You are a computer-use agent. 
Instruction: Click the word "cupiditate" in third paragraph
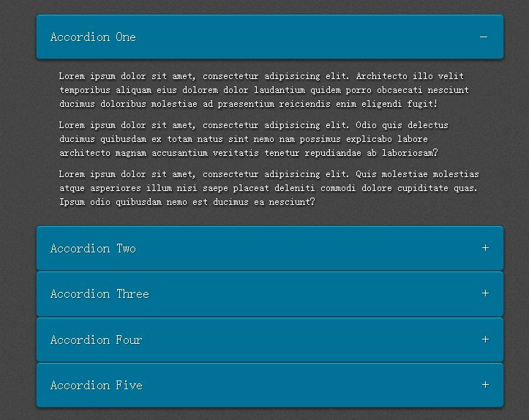(x=423, y=188)
